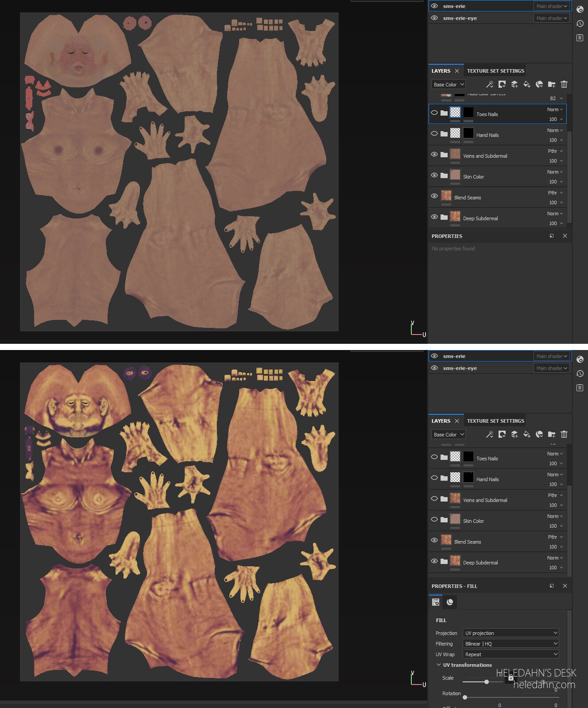The height and width of the screenshot is (708, 588).
Task: Click Add layer icon in top screenshot
Action: tap(514, 84)
